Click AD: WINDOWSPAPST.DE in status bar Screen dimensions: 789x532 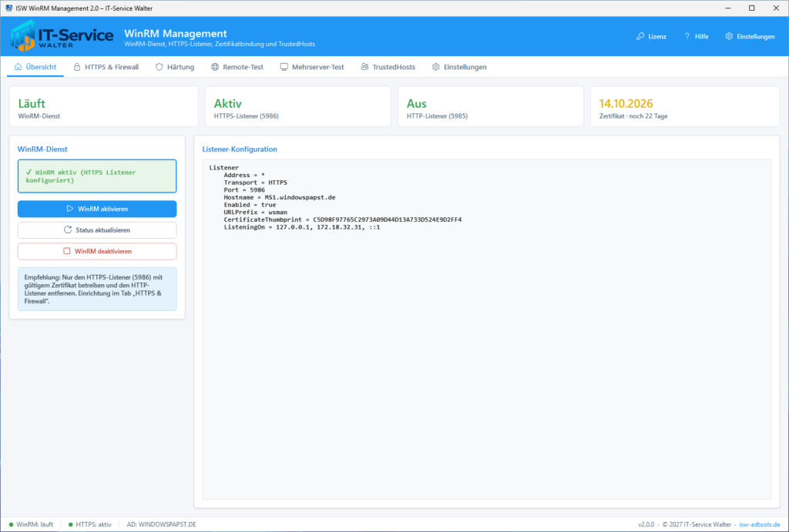161,524
